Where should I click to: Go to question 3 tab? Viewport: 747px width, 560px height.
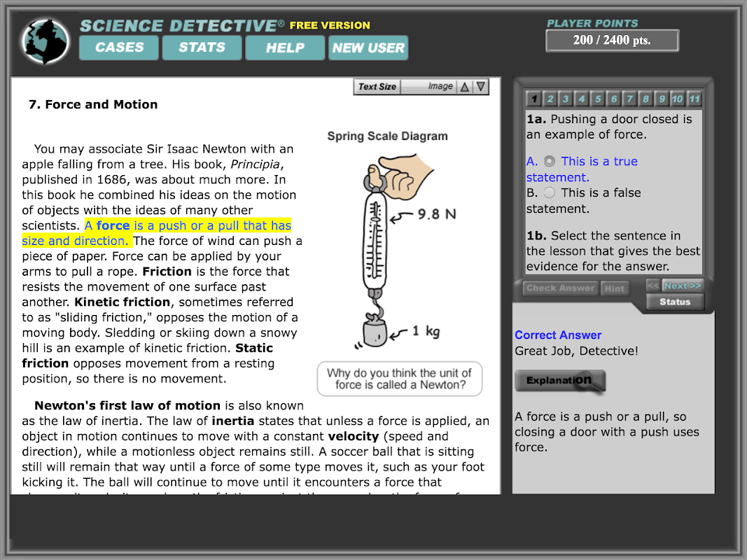click(x=566, y=99)
